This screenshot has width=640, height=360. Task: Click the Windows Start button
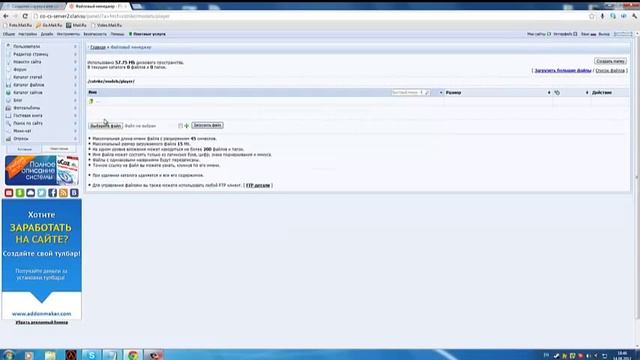pos(8,355)
